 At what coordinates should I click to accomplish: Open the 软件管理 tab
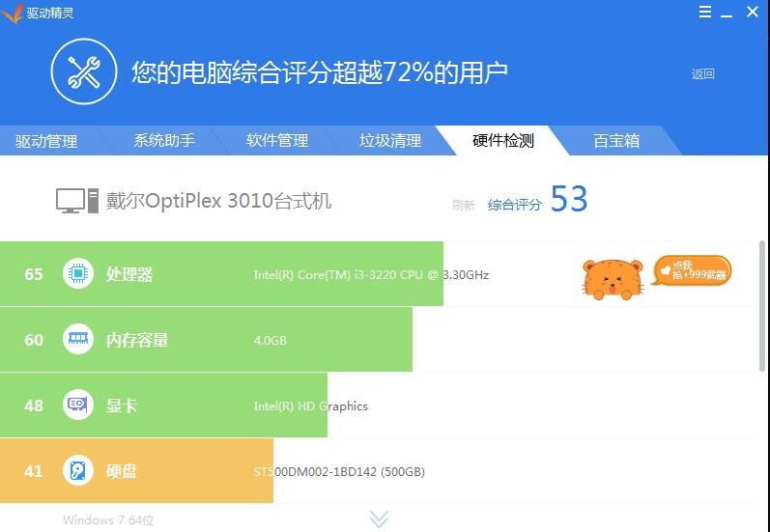(x=277, y=140)
